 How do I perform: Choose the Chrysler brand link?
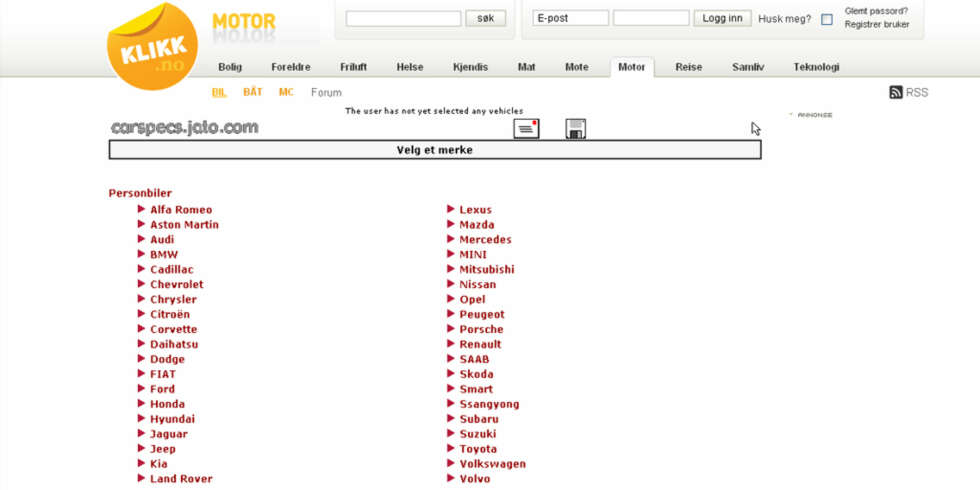coord(173,299)
